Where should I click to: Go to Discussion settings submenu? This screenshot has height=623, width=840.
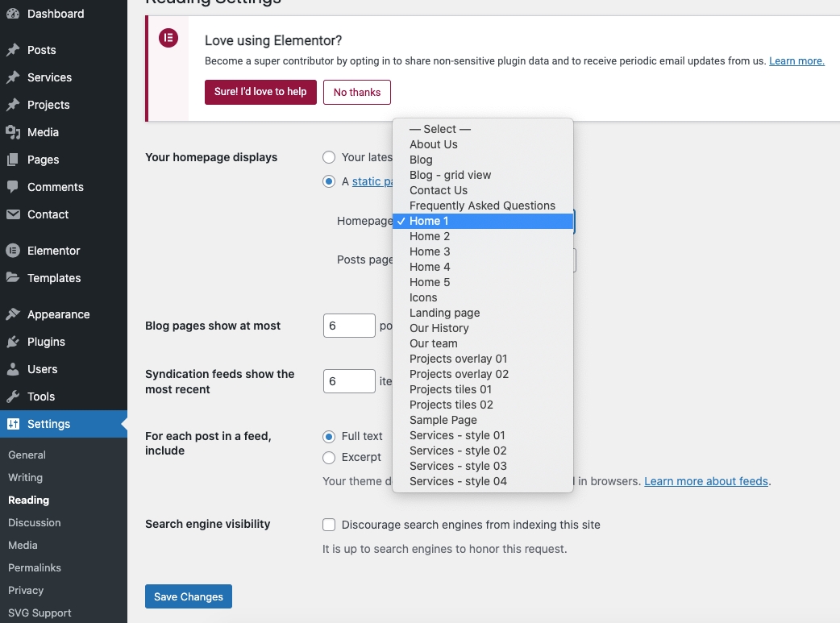click(x=34, y=522)
